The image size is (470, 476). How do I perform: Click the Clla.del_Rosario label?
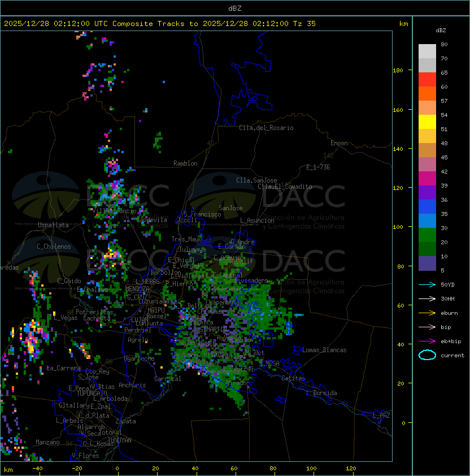click(267, 128)
